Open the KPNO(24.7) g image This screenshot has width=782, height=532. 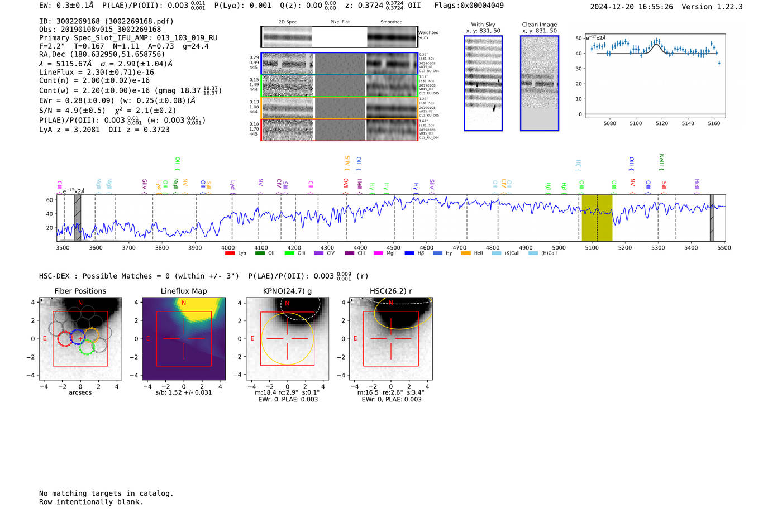click(x=288, y=339)
